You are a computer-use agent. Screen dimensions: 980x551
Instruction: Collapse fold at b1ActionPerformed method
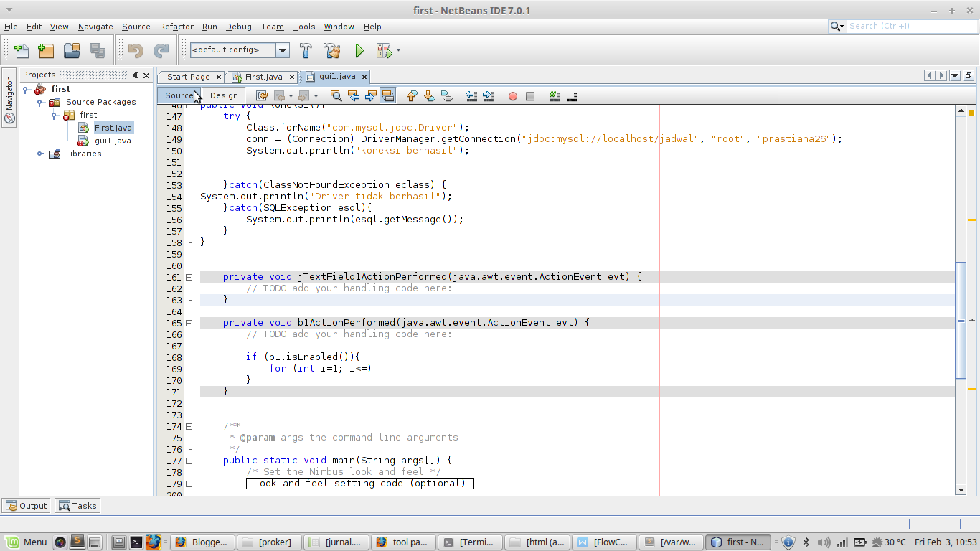(189, 323)
